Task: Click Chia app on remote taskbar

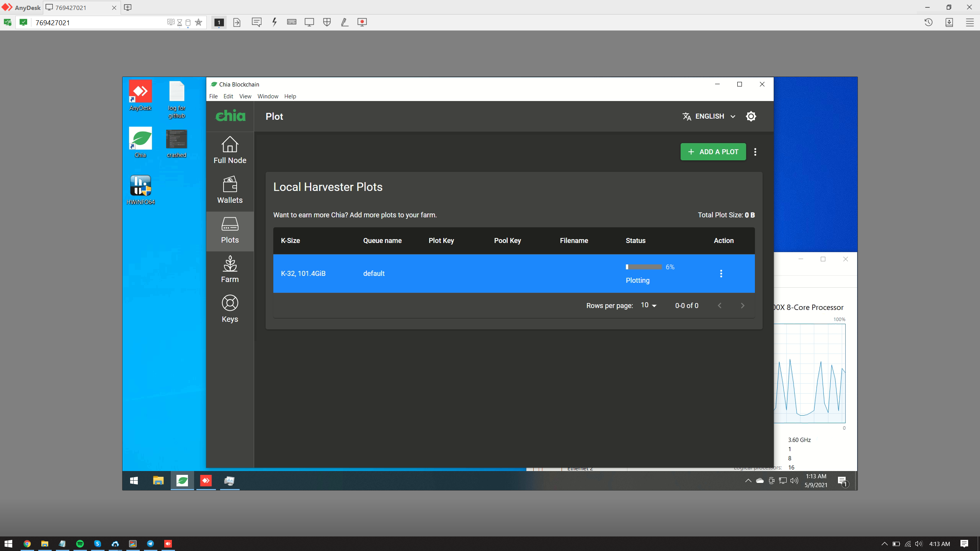Action: point(182,481)
